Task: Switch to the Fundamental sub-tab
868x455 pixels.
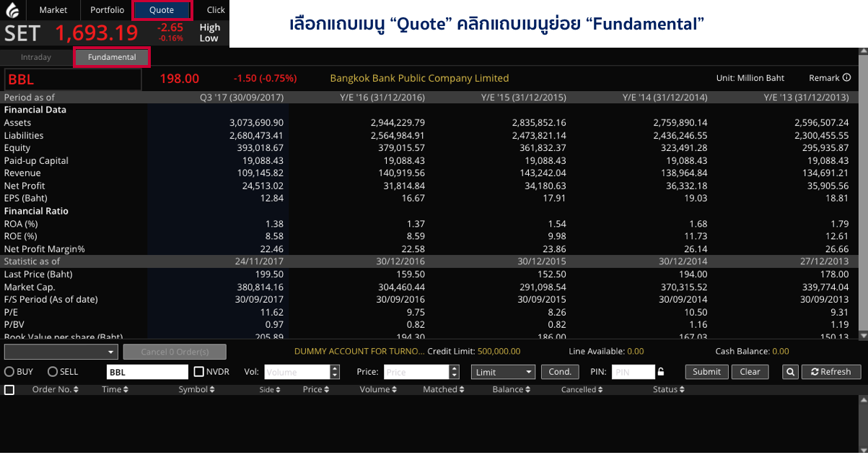Action: (112, 57)
